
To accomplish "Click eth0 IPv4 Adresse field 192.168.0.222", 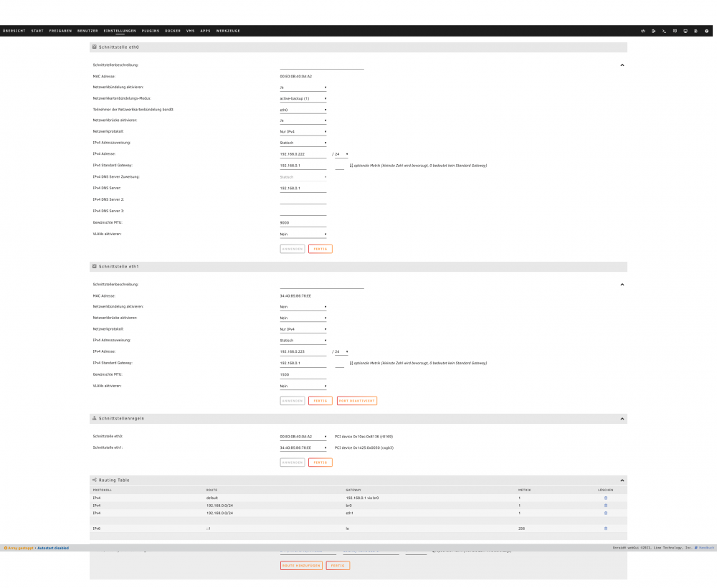I will 303,154.
